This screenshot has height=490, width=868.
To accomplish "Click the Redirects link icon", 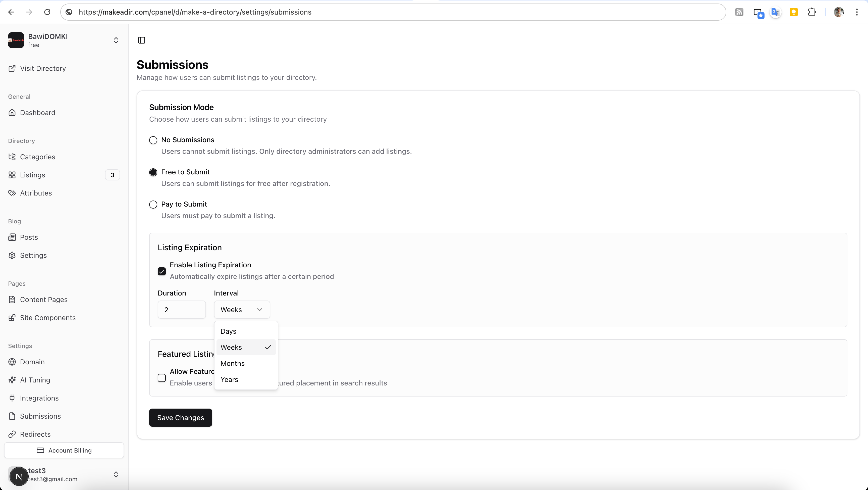I will (12, 434).
